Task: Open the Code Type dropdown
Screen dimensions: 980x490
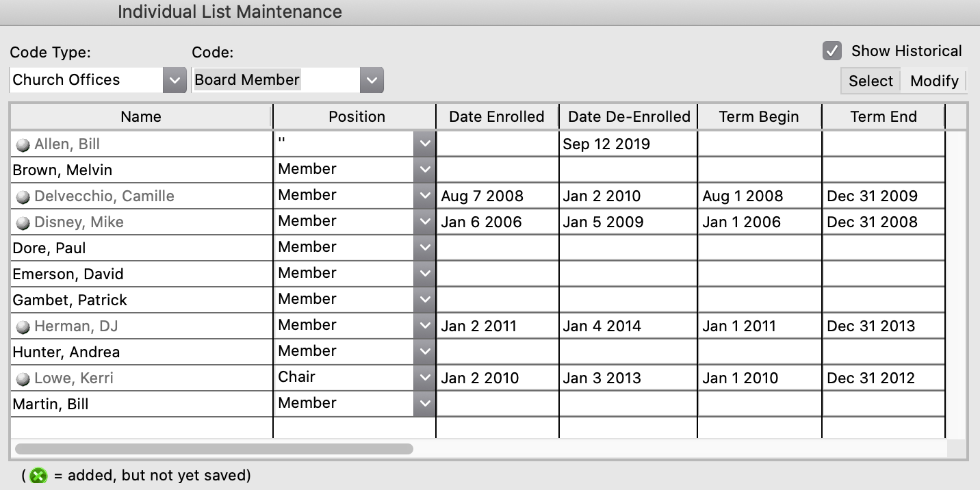Action: click(x=175, y=80)
